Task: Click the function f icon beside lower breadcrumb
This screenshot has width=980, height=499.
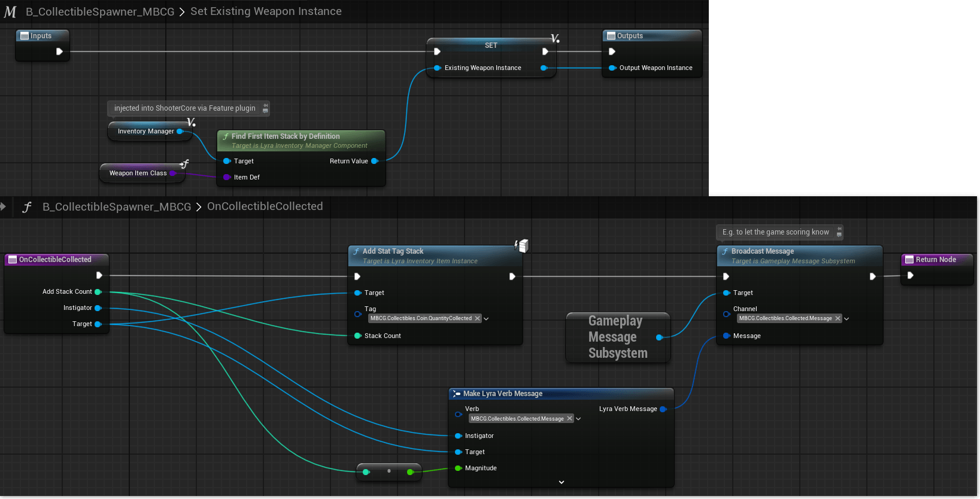Action: click(27, 207)
